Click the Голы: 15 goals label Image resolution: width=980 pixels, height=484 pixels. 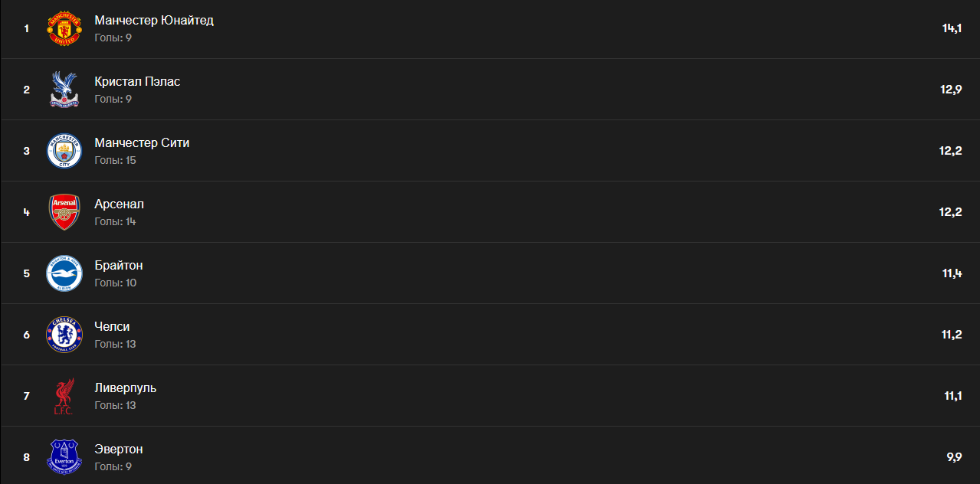(x=115, y=160)
